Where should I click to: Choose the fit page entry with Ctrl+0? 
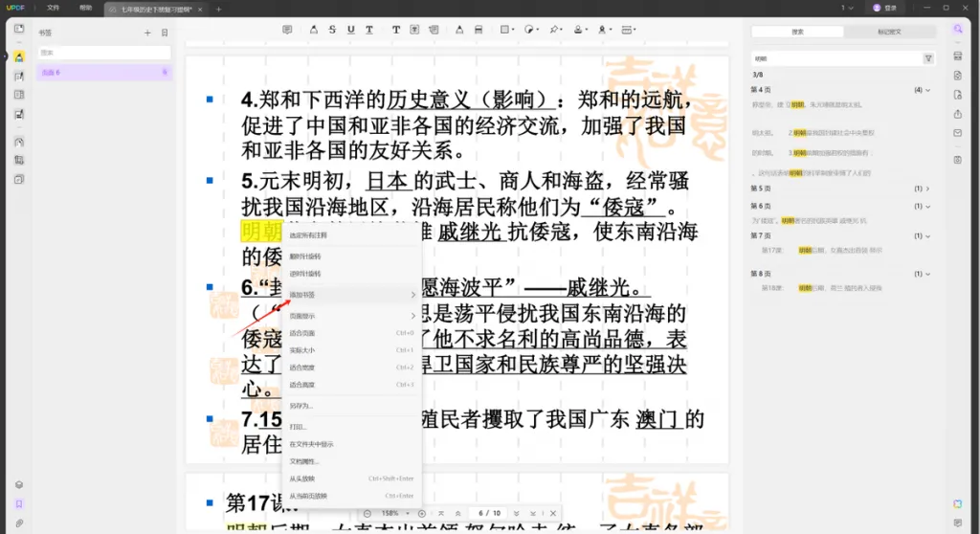pos(352,333)
